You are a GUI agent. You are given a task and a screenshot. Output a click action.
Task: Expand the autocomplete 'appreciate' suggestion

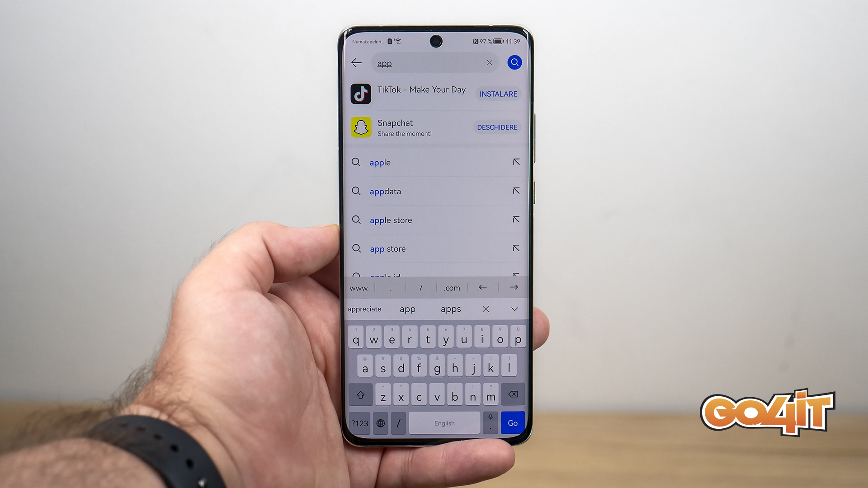[x=364, y=308]
